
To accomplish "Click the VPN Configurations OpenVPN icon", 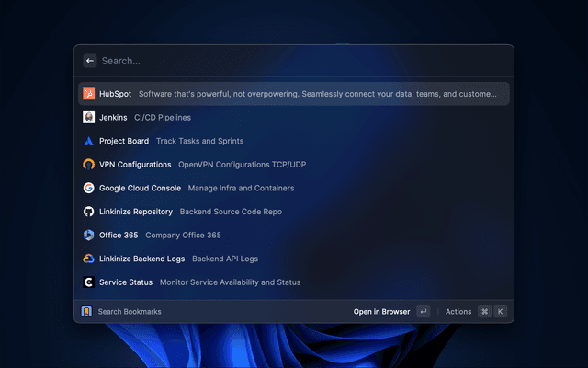I will coord(89,165).
